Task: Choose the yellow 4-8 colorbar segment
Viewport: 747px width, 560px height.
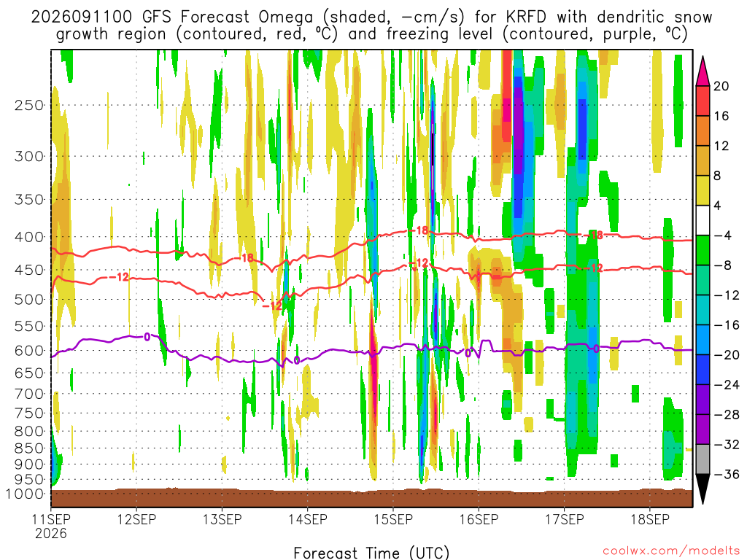Action: click(x=703, y=190)
